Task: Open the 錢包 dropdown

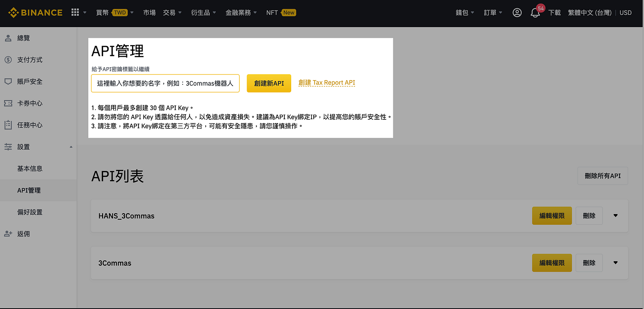Action: pos(465,12)
